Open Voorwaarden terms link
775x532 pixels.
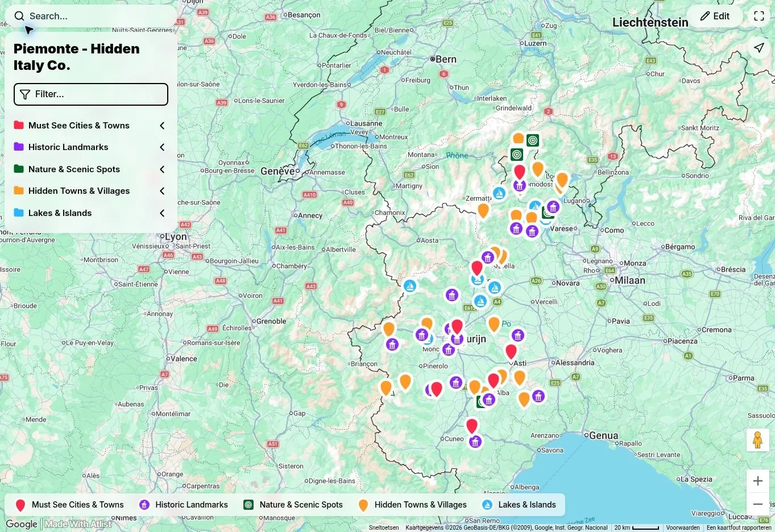(x=683, y=528)
